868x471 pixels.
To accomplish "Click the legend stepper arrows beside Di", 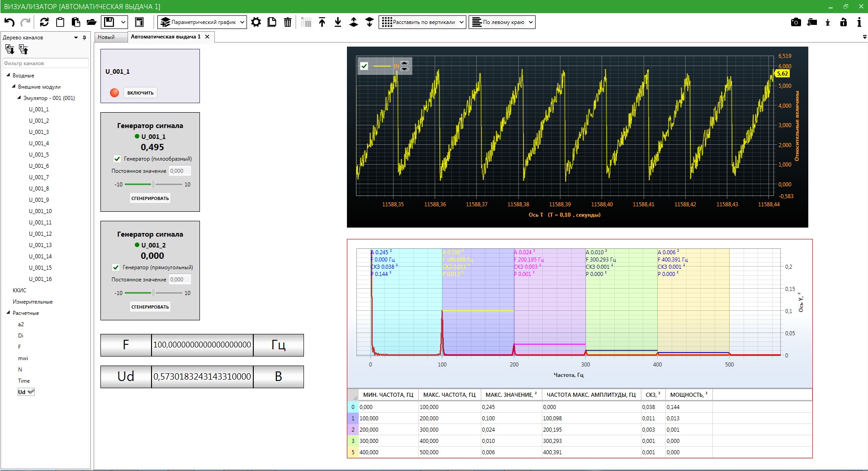I will click(404, 66).
